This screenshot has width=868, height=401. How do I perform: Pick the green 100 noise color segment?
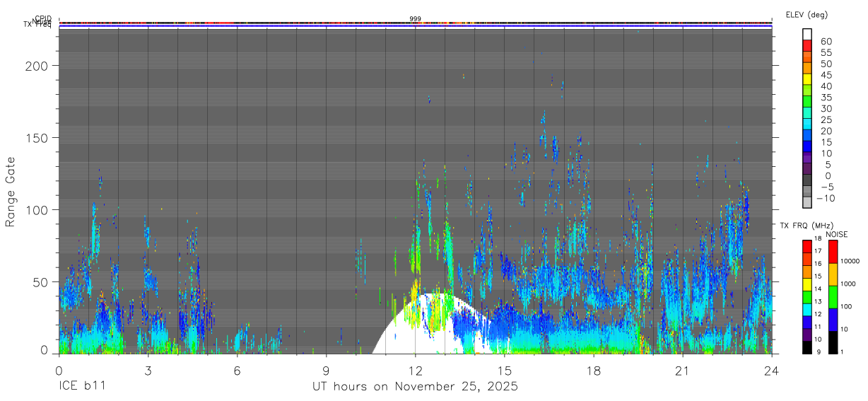coord(833,297)
